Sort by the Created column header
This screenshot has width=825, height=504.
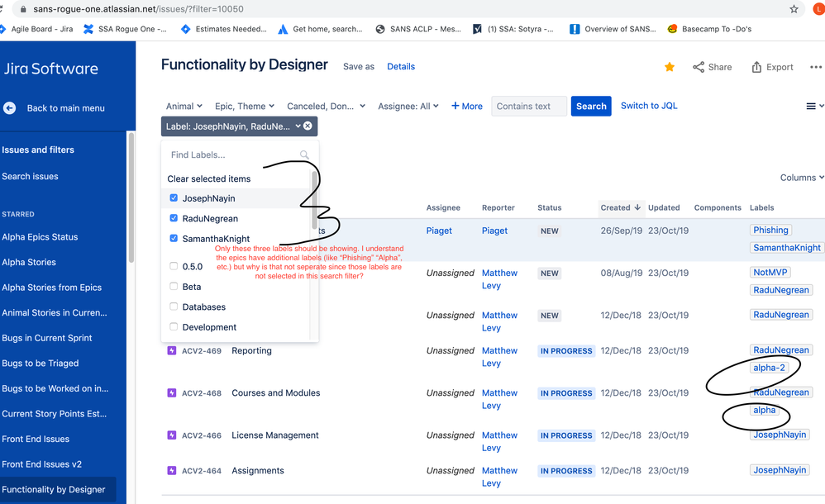click(x=620, y=207)
